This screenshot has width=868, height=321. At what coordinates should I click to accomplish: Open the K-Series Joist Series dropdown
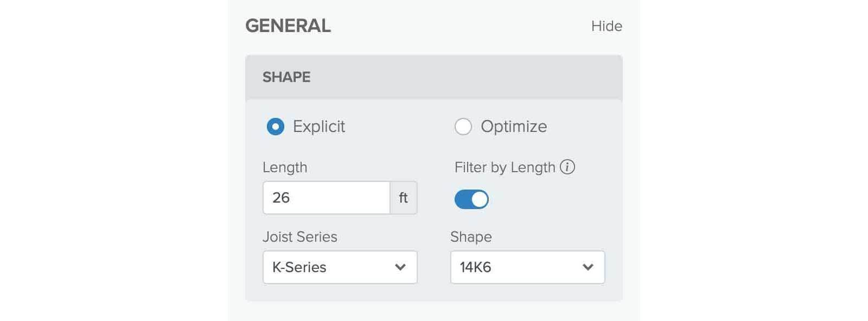tap(340, 267)
